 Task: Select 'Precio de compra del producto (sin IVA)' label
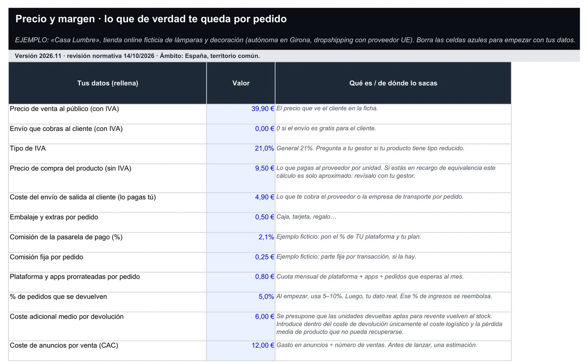(x=71, y=168)
